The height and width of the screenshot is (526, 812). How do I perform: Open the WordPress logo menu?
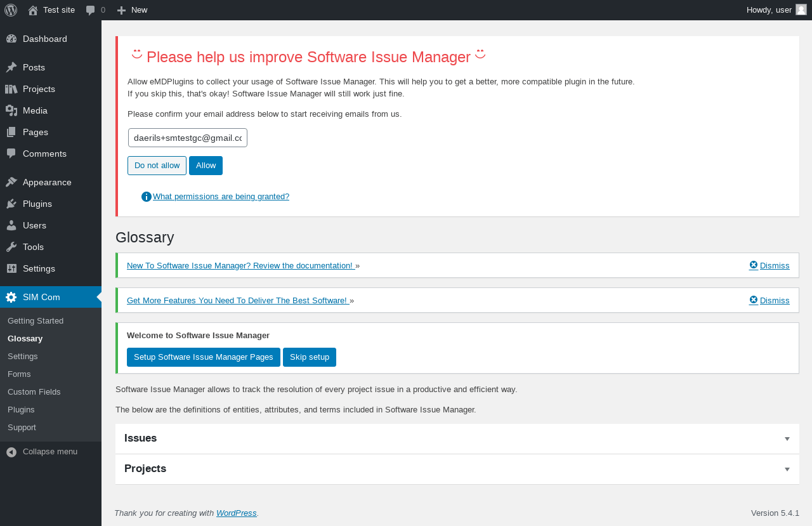tap(11, 10)
